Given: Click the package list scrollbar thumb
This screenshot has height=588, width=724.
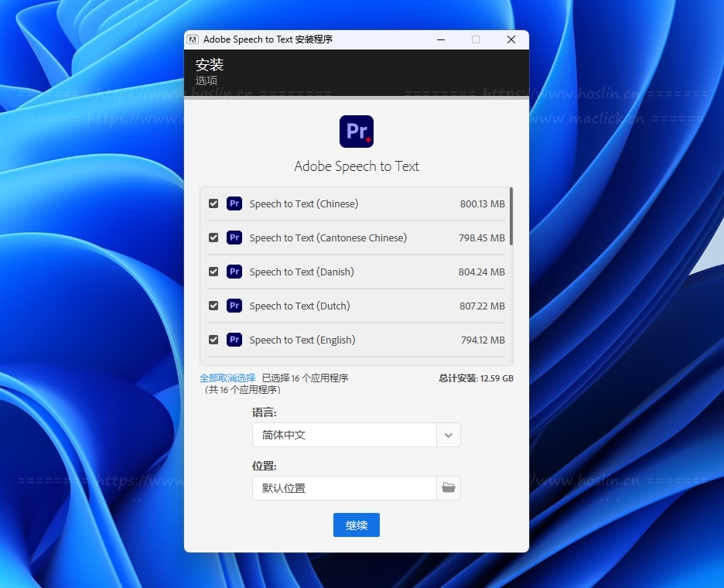Looking at the screenshot, I should tap(511, 216).
